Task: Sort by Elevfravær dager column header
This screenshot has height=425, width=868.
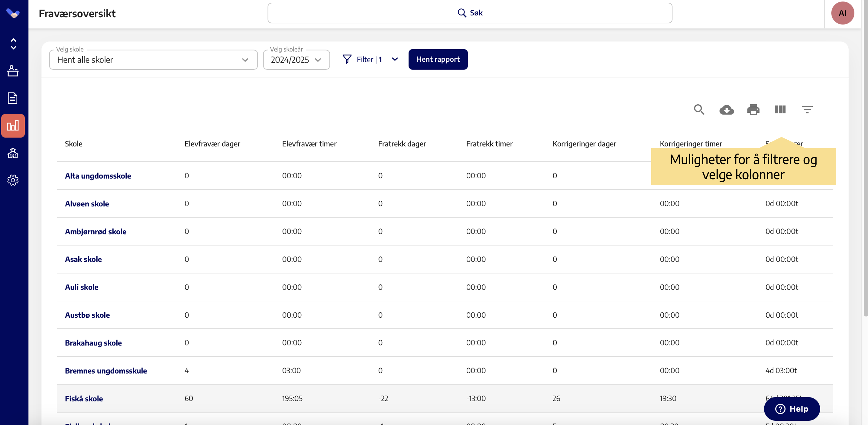Action: click(212, 144)
